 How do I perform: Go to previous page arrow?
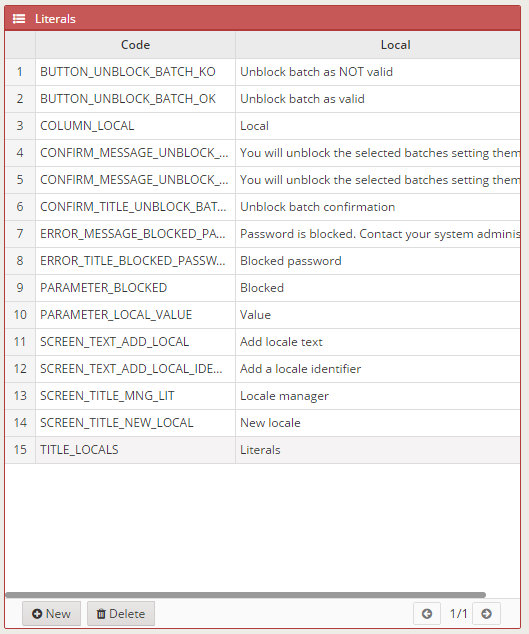click(x=427, y=614)
